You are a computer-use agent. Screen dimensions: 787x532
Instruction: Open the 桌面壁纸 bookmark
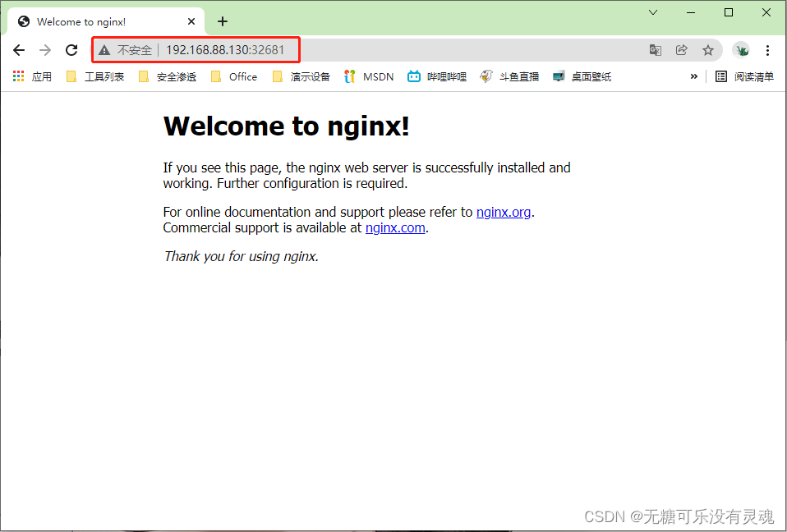(x=582, y=76)
